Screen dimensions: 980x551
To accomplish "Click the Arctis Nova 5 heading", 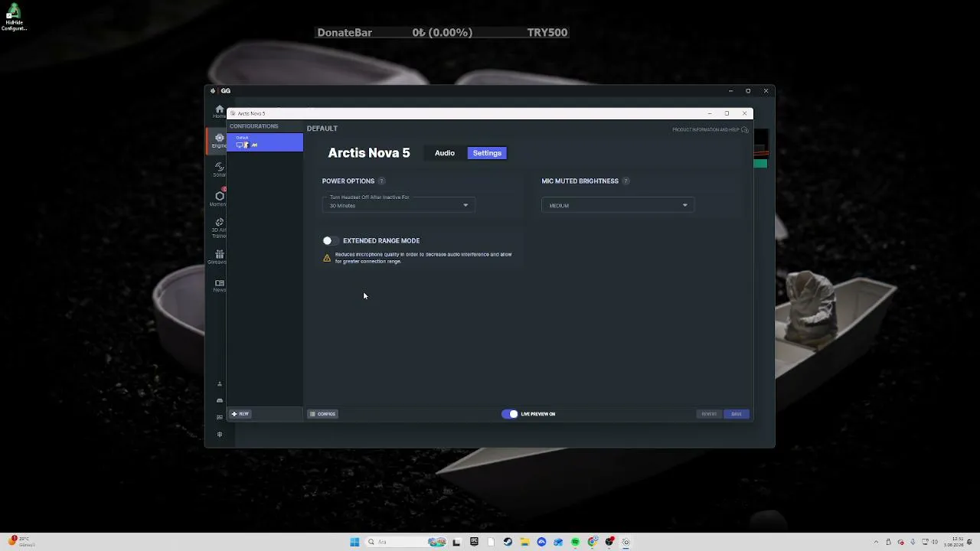I will click(369, 153).
